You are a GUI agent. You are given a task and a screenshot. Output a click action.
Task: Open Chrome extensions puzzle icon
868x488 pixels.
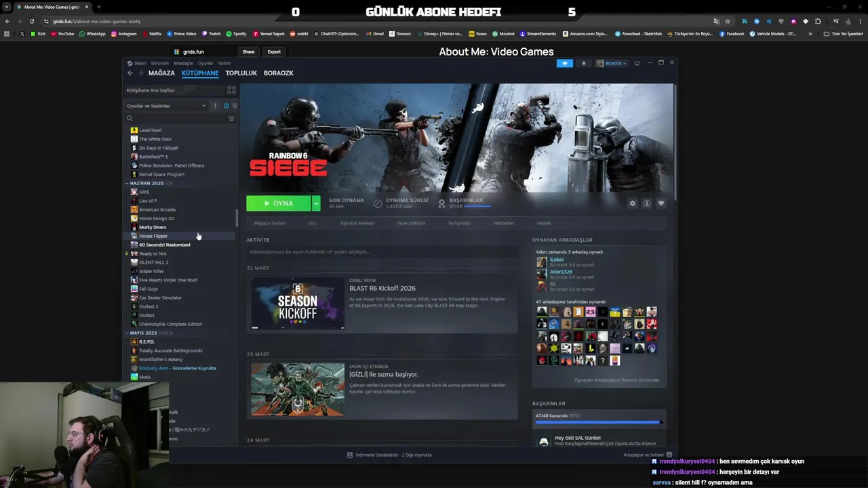818,21
